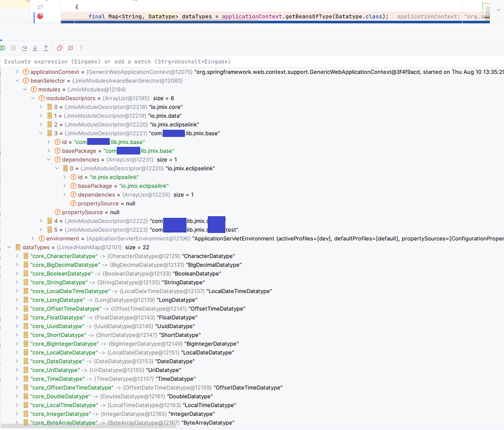Expand the environment variable entry

tap(33, 238)
